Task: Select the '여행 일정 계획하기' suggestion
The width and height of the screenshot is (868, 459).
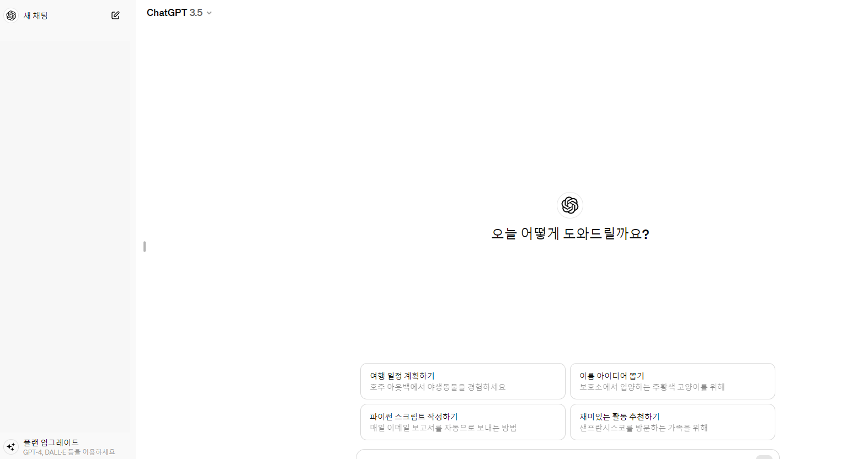Action: (463, 381)
